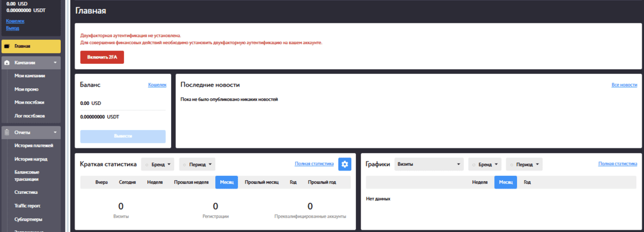This screenshot has width=644, height=232.
Task: Select the Неделя tab in Краткая статистика
Action: (155, 182)
